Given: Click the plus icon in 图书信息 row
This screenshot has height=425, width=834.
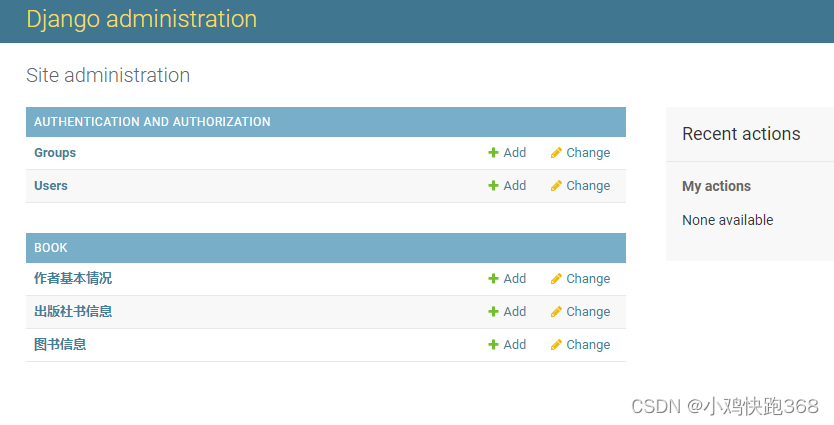Looking at the screenshot, I should (493, 345).
